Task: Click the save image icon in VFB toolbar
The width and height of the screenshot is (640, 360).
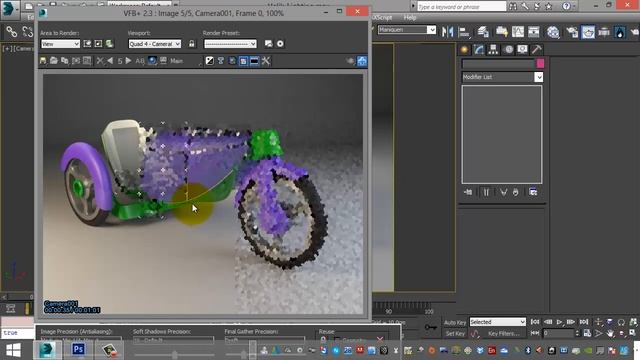Action: [43, 61]
